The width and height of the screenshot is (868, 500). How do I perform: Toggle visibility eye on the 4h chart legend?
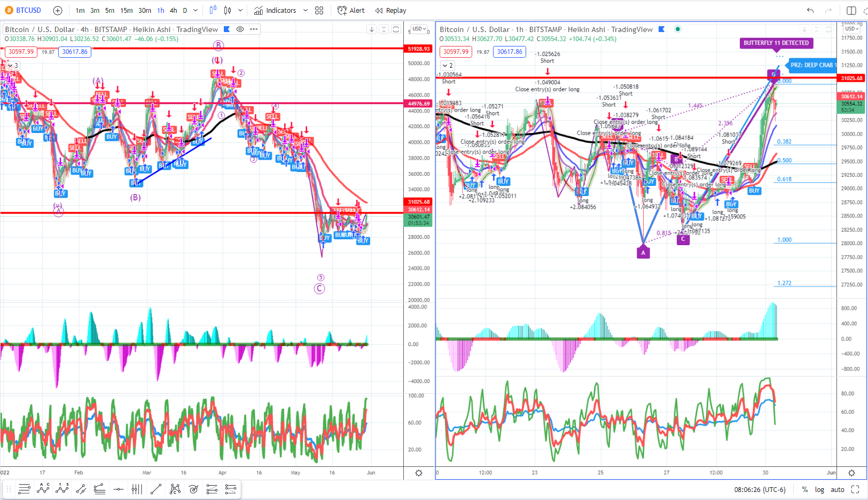coord(240,29)
